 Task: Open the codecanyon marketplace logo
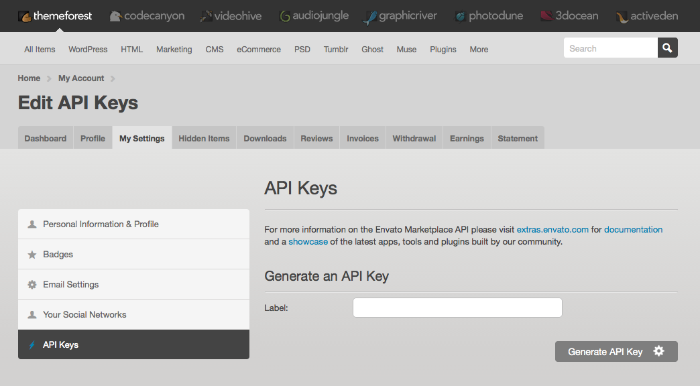point(147,16)
